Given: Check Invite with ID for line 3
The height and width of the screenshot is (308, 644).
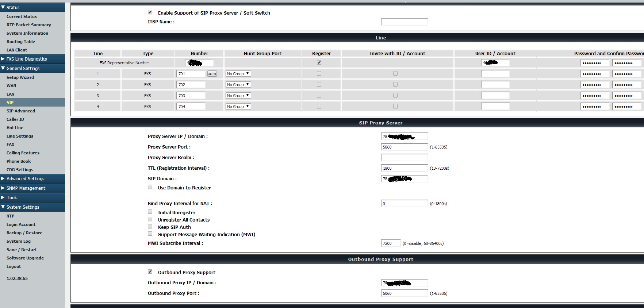Looking at the screenshot, I should 395,95.
